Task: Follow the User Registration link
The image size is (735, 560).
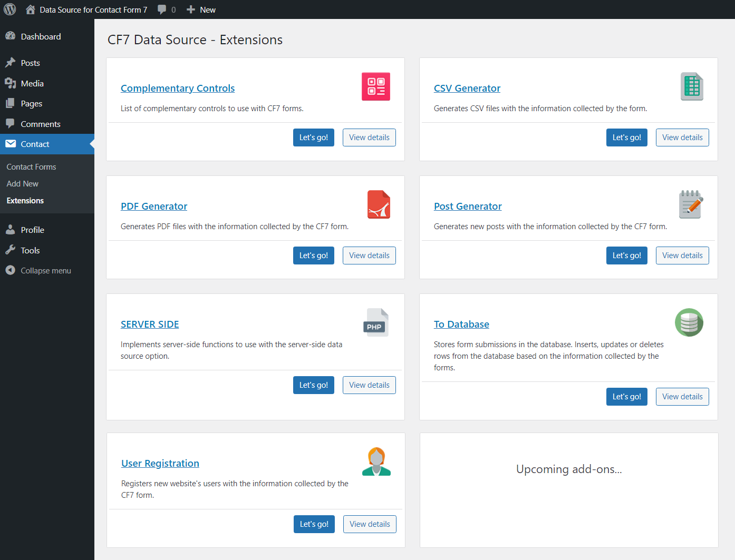Action: tap(160, 464)
